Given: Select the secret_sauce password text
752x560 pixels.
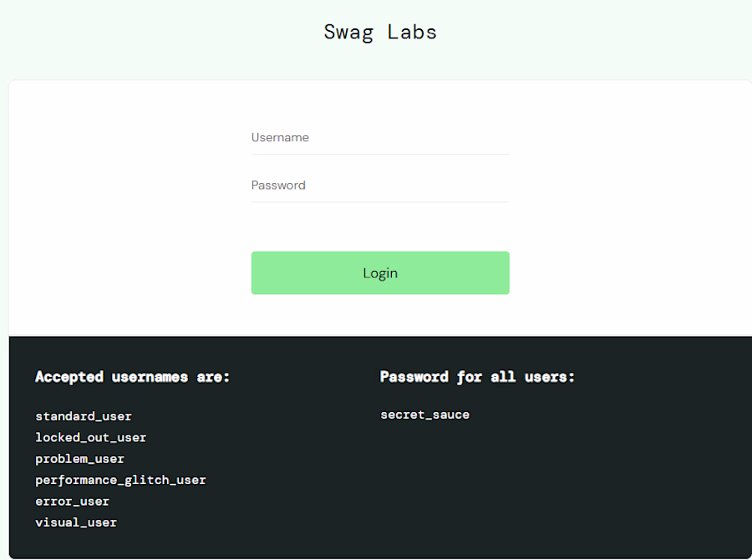Looking at the screenshot, I should pyautogui.click(x=424, y=415).
